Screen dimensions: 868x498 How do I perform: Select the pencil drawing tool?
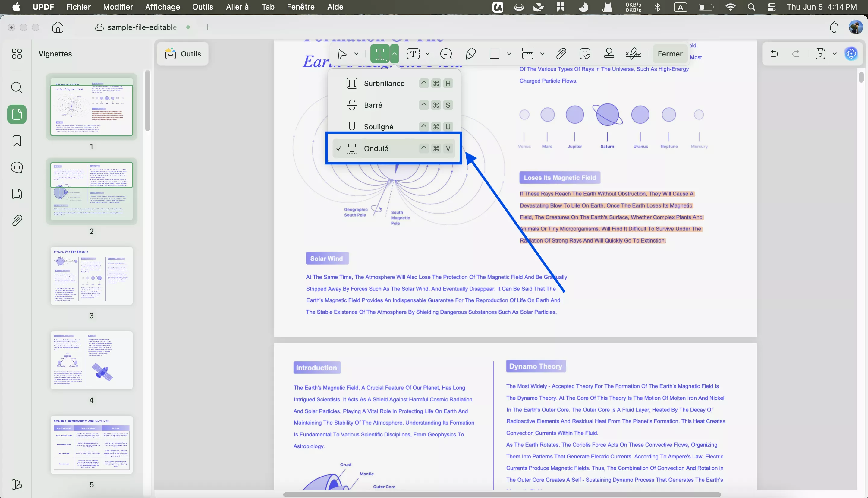pyautogui.click(x=470, y=54)
